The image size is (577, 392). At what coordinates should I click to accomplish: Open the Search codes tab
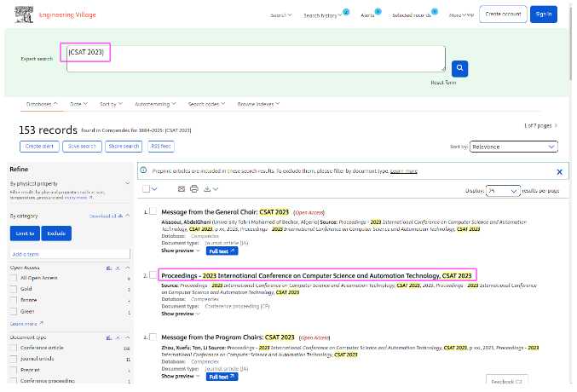(x=206, y=104)
